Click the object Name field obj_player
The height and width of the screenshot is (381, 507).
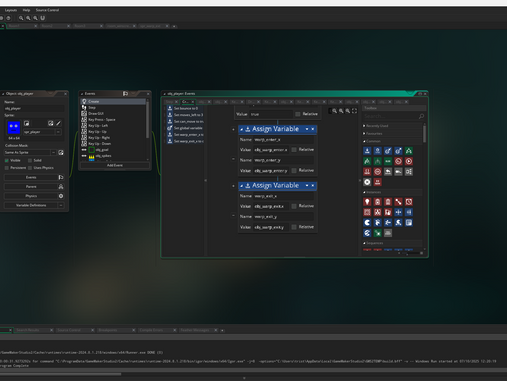(x=34, y=108)
